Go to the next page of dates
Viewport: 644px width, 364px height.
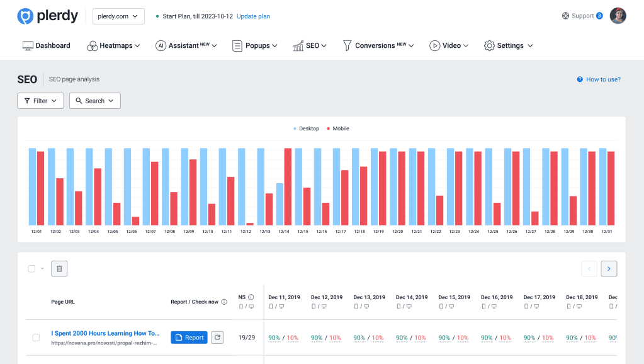tap(608, 268)
